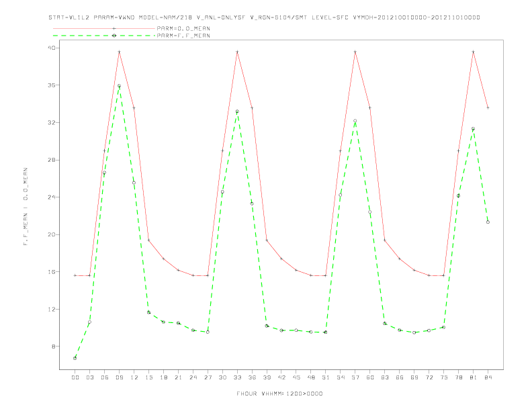Image resolution: width=532 pixels, height=411 pixels.
Task: Click the x-axis tick label 12
Action: click(x=134, y=377)
